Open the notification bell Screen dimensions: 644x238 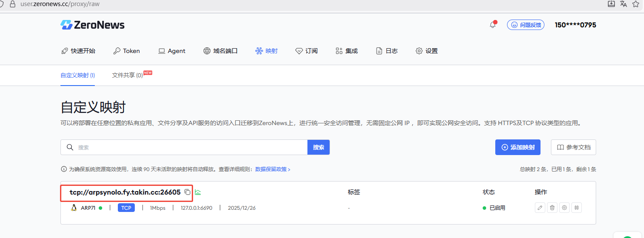[492, 25]
